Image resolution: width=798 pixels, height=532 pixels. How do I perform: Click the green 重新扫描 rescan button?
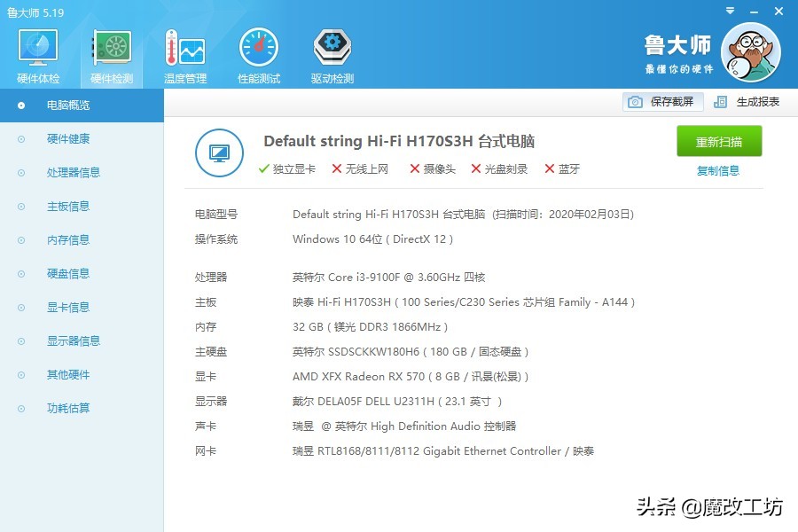tap(719, 141)
